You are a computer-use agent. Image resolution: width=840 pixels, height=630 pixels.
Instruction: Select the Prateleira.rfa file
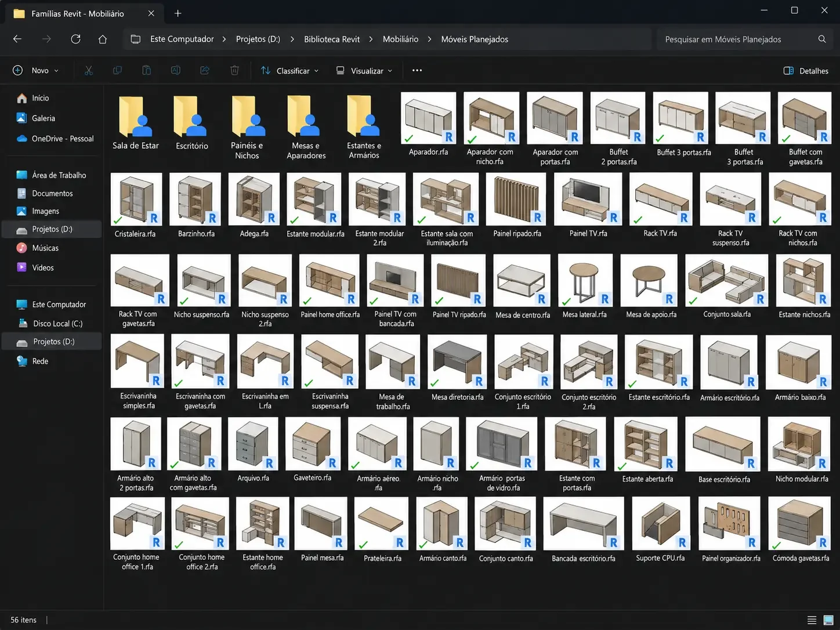382,530
